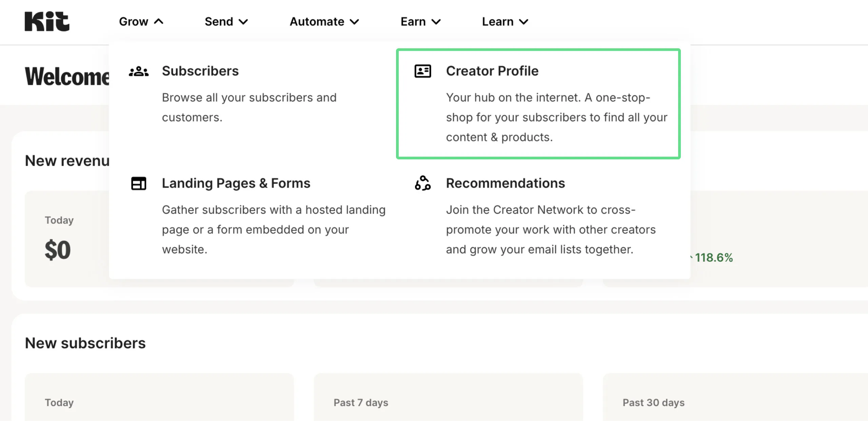Click the Subscribers people icon
The height and width of the screenshot is (421, 868).
tap(139, 72)
